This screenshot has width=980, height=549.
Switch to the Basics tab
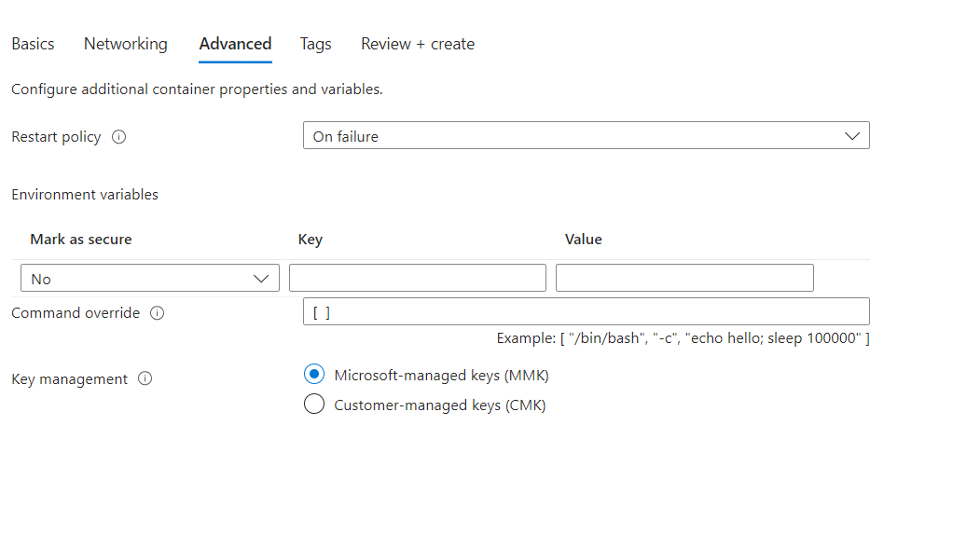point(33,44)
